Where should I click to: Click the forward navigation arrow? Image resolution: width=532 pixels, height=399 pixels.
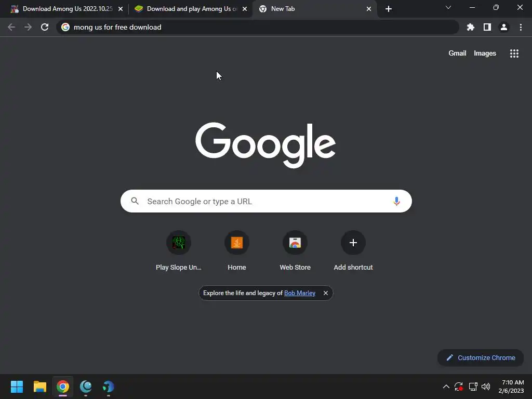pyautogui.click(x=28, y=27)
